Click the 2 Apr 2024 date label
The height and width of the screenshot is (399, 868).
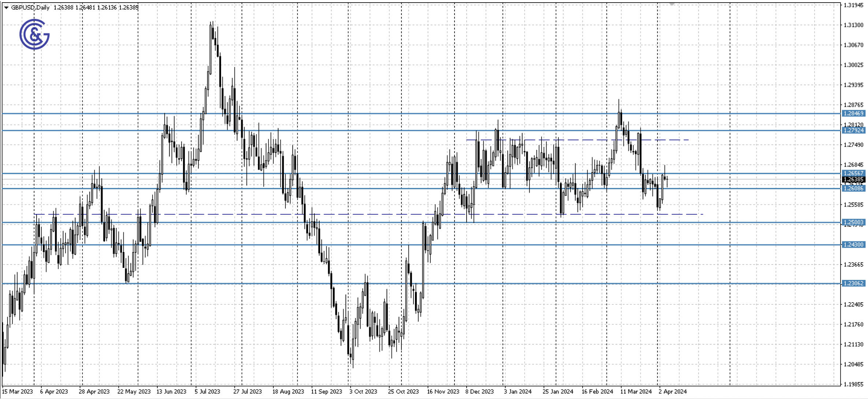[673, 391]
